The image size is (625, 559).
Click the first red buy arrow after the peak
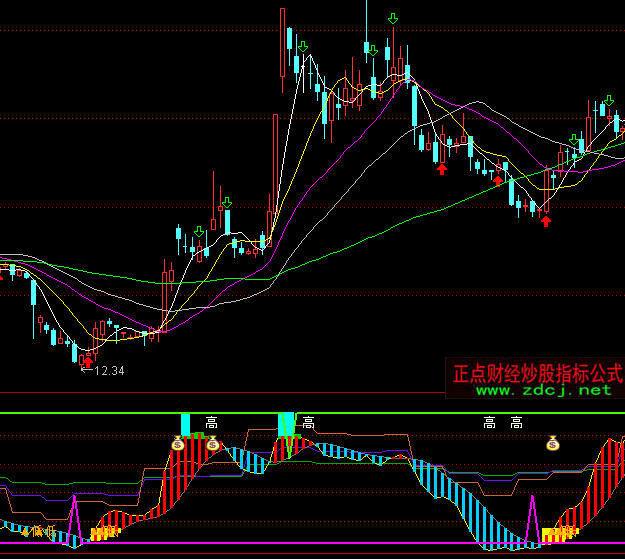click(441, 169)
